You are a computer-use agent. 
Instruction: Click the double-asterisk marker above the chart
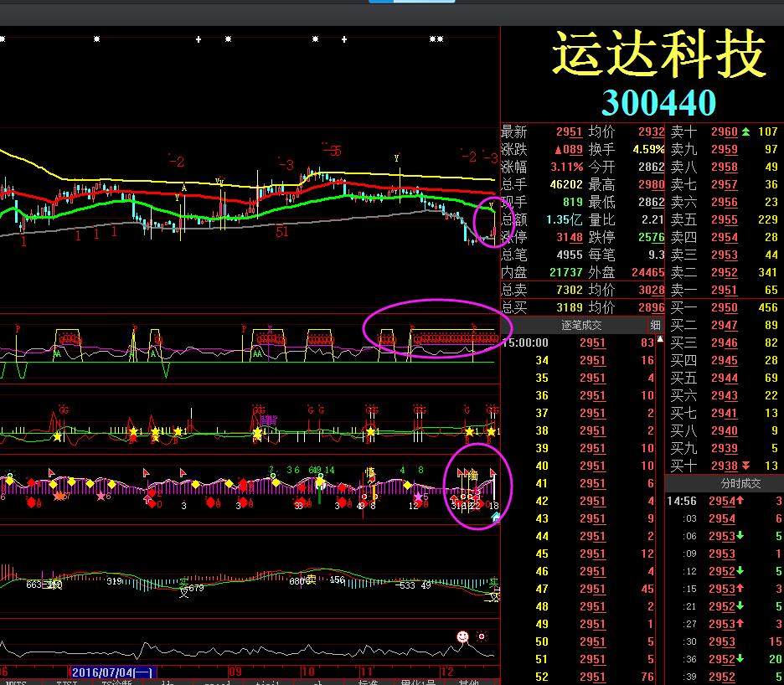pyautogui.click(x=436, y=39)
